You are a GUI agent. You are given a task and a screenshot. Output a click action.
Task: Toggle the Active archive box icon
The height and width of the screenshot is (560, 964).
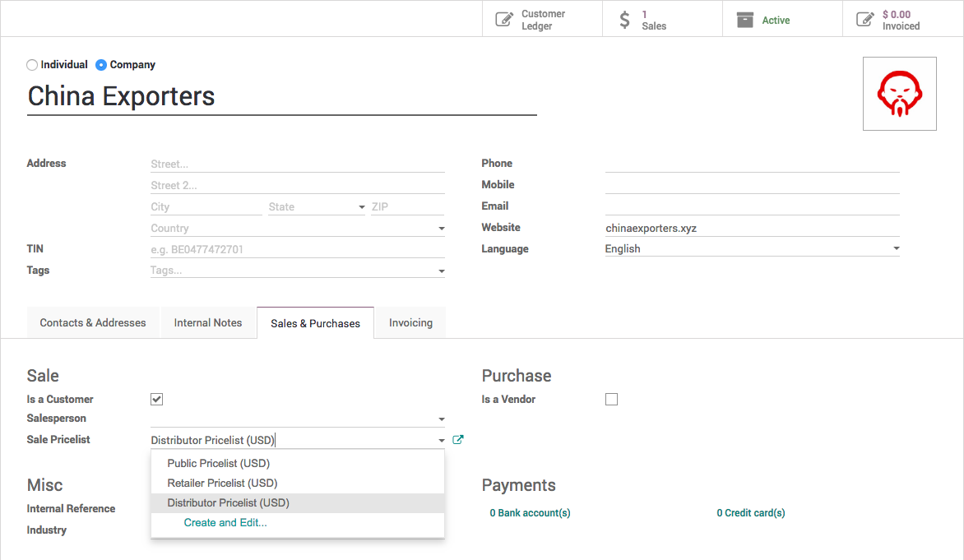(745, 20)
